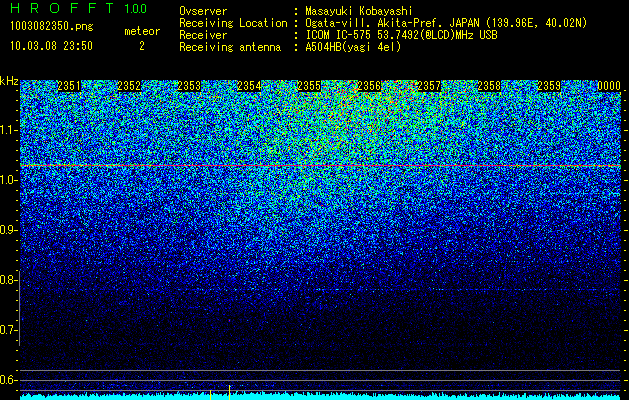
Task: Click the 2354 time marker
Action: pos(249,86)
